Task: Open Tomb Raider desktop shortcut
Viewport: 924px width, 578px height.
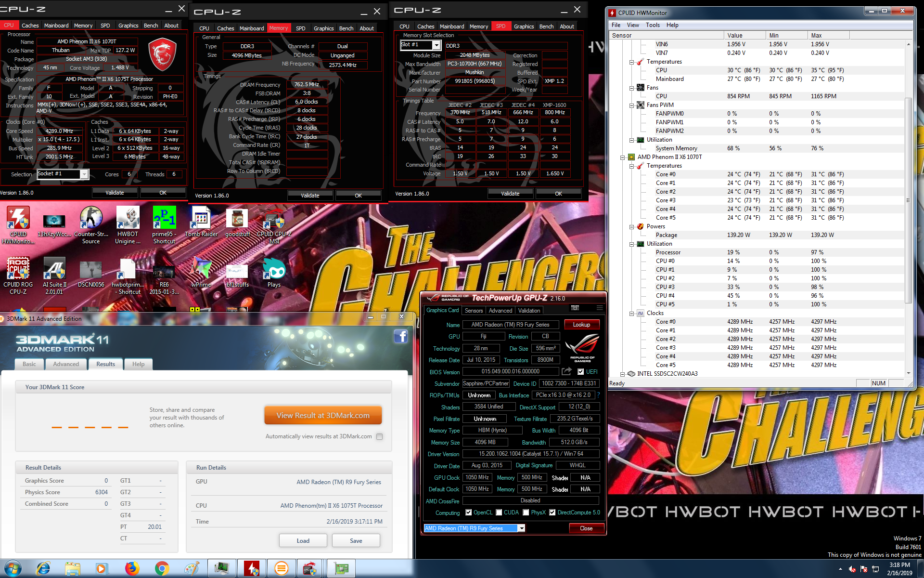Action: coord(201,222)
